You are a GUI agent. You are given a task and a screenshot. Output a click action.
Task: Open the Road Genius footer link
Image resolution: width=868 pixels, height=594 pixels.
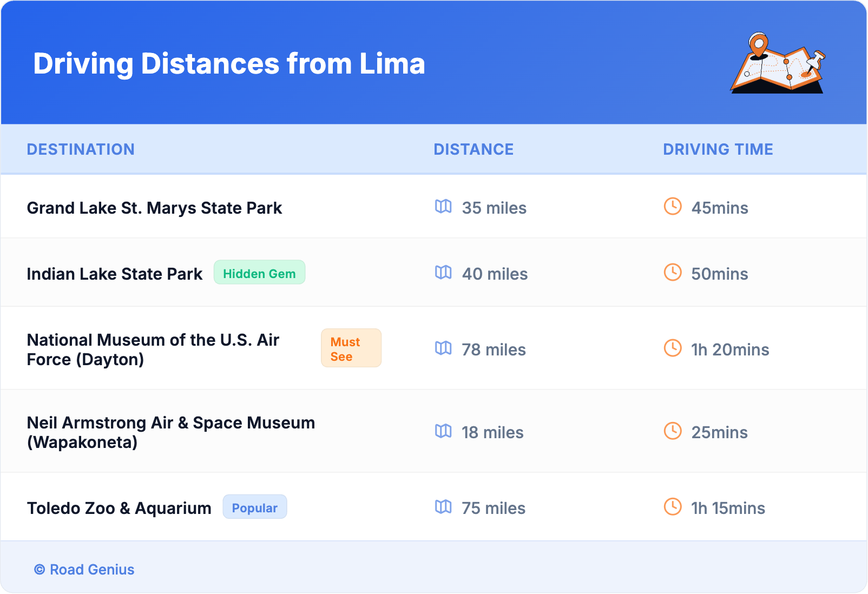tap(91, 570)
